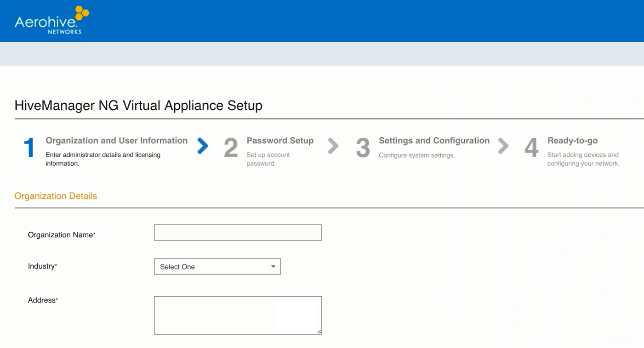Click the Organization Name field label
This screenshot has height=348, width=644.
click(x=60, y=235)
